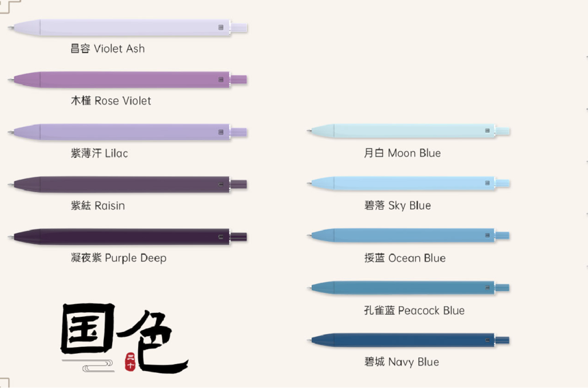Select the Purple Deep pen
The image size is (588, 388).
(127, 237)
